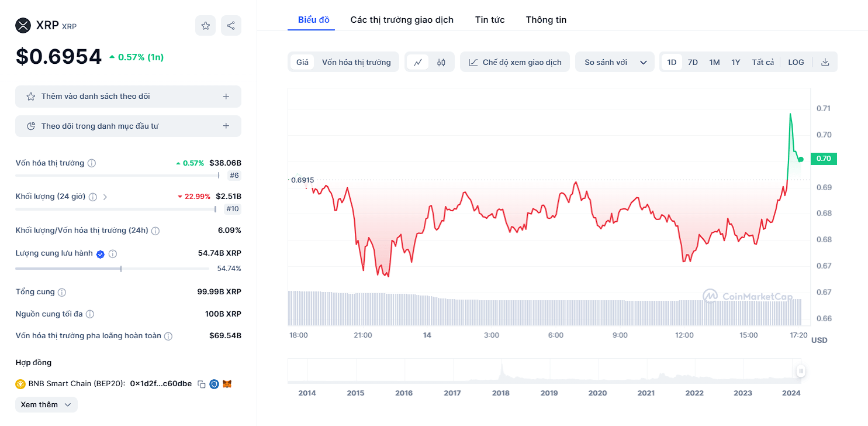
Task: Select the 1D time range
Action: (672, 62)
